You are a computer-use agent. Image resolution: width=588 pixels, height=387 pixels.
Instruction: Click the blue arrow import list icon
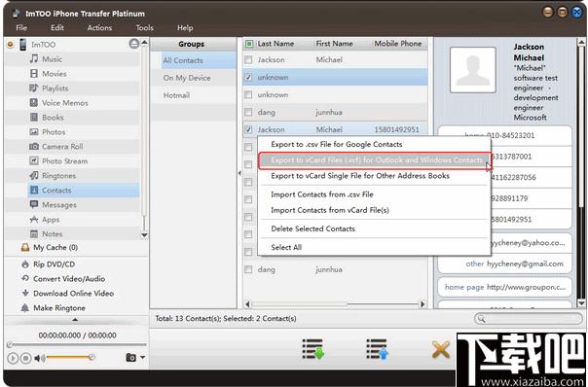[378, 349]
